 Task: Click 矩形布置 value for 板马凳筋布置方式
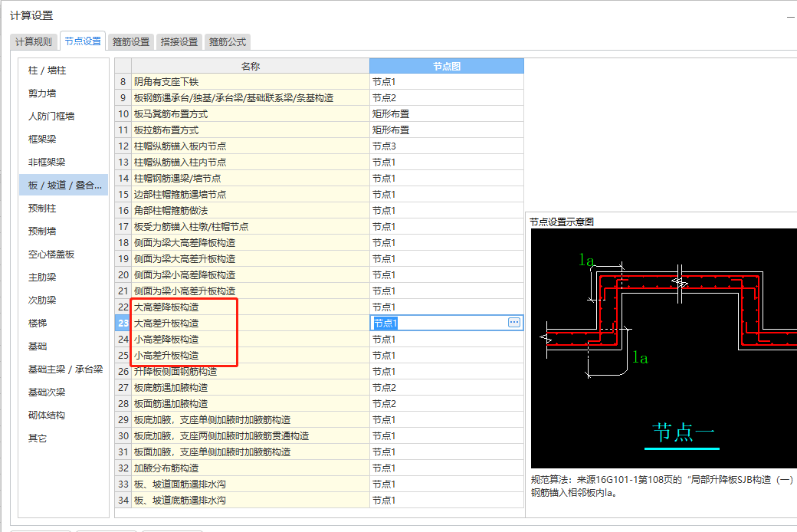point(447,114)
